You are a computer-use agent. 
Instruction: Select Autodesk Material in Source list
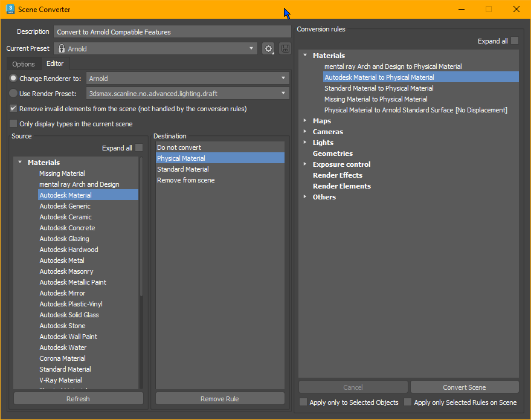tap(88, 195)
